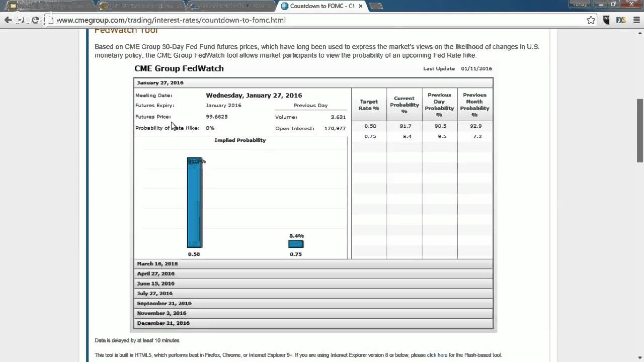Click the Volume value 3,631
This screenshot has height=362, width=644.
coord(338,117)
